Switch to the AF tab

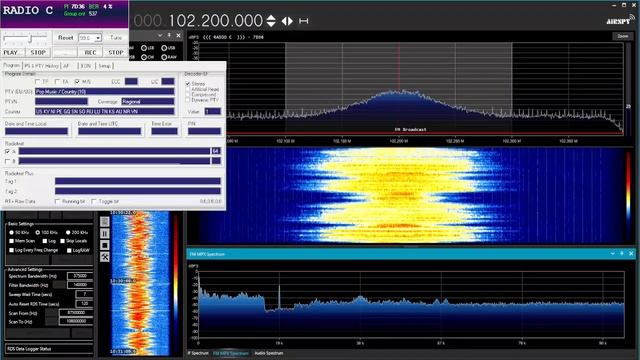tap(66, 66)
